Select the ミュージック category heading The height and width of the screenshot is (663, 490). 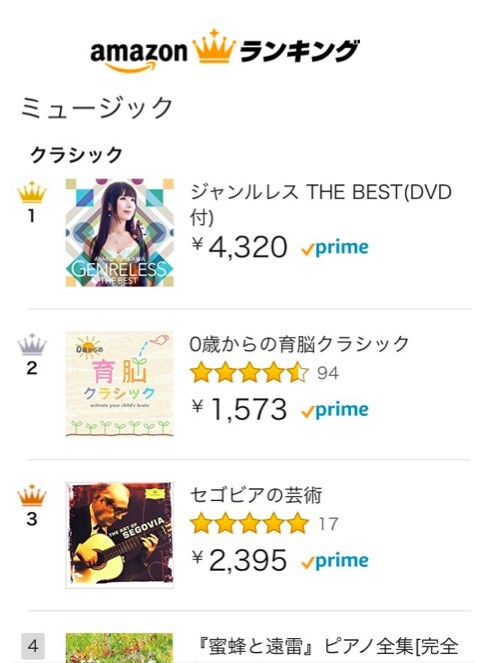click(x=97, y=107)
